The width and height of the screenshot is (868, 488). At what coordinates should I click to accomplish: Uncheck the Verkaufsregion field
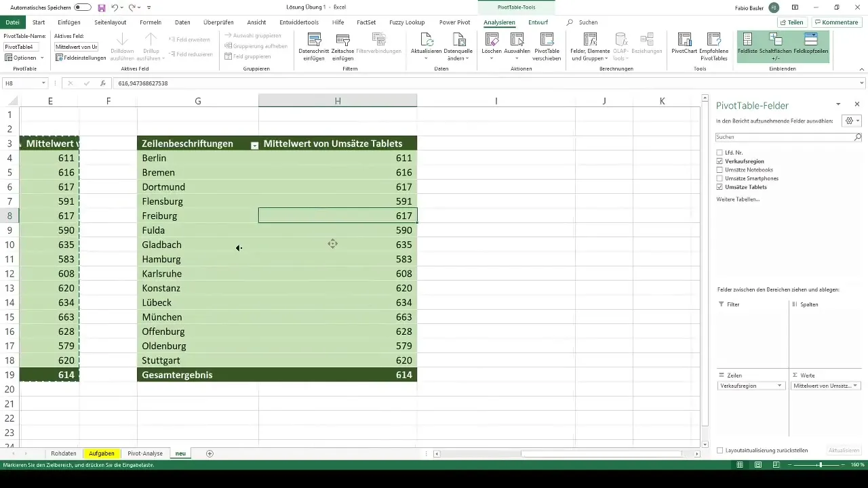tap(720, 161)
